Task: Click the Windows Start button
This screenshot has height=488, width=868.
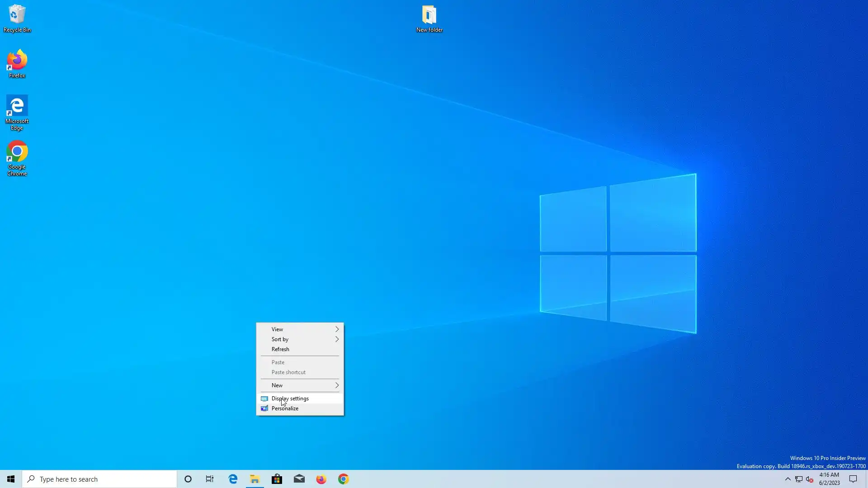Action: 11,479
